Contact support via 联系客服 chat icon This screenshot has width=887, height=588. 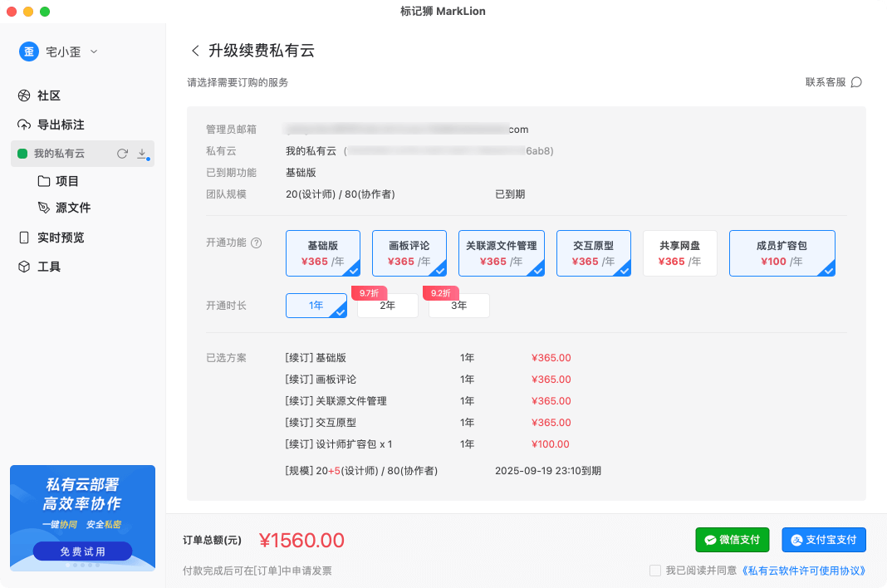click(x=857, y=82)
